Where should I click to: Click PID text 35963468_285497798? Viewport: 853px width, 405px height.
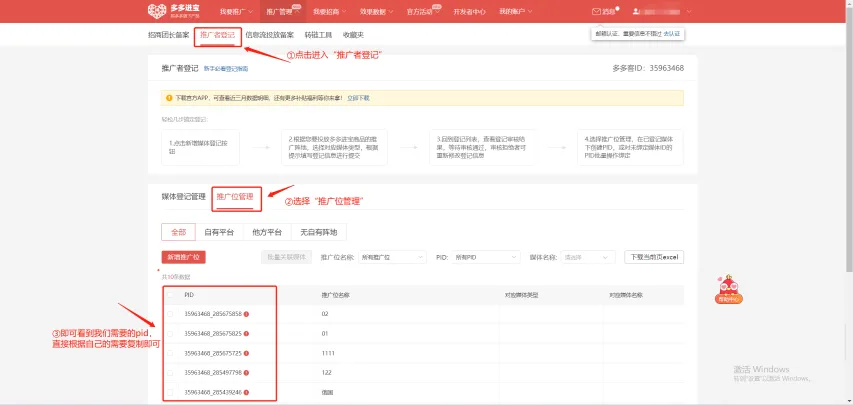coord(213,373)
